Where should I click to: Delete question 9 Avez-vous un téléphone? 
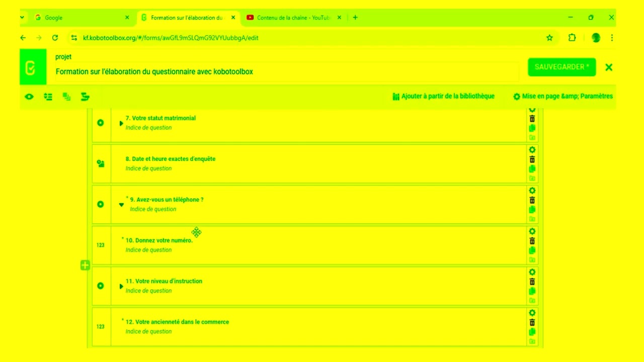pos(532,200)
